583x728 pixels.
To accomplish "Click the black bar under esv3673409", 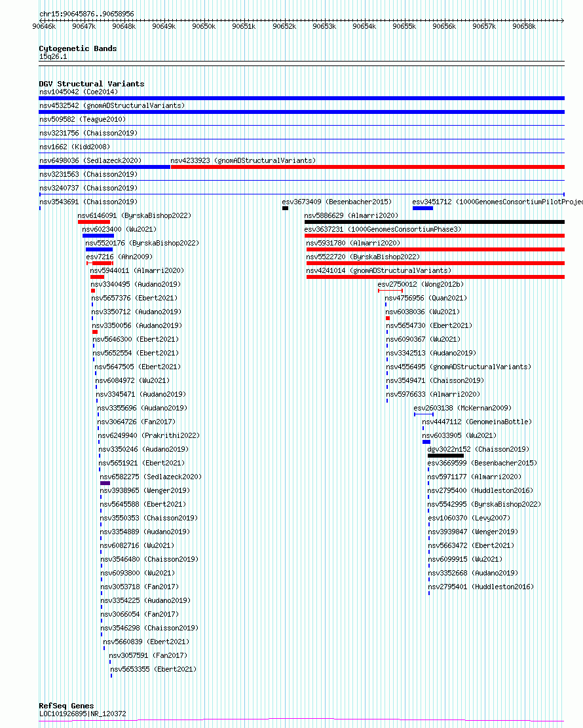I will pyautogui.click(x=285, y=208).
